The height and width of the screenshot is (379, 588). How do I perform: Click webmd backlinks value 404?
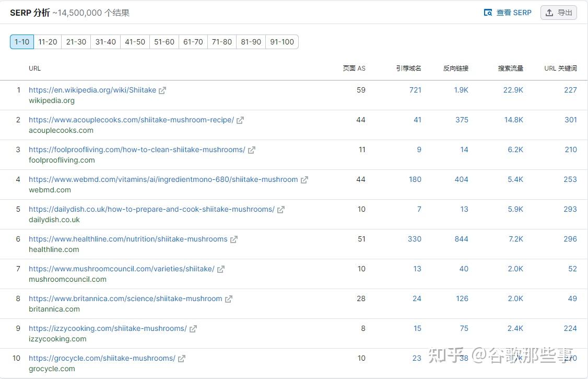(x=461, y=179)
